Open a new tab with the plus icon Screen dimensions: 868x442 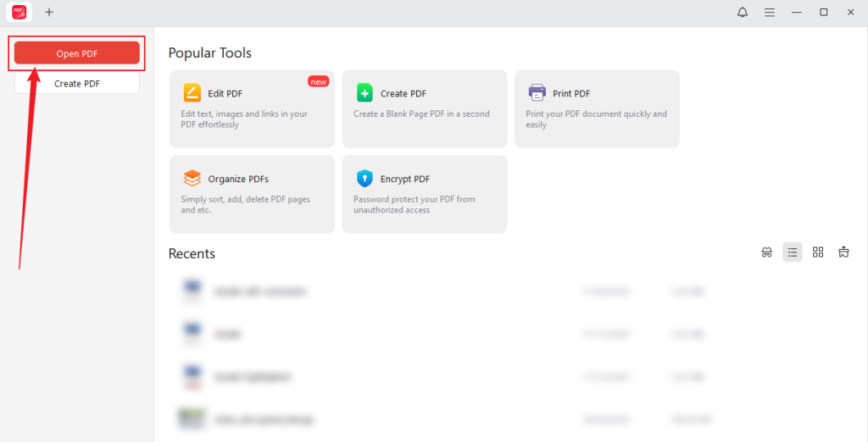click(49, 12)
